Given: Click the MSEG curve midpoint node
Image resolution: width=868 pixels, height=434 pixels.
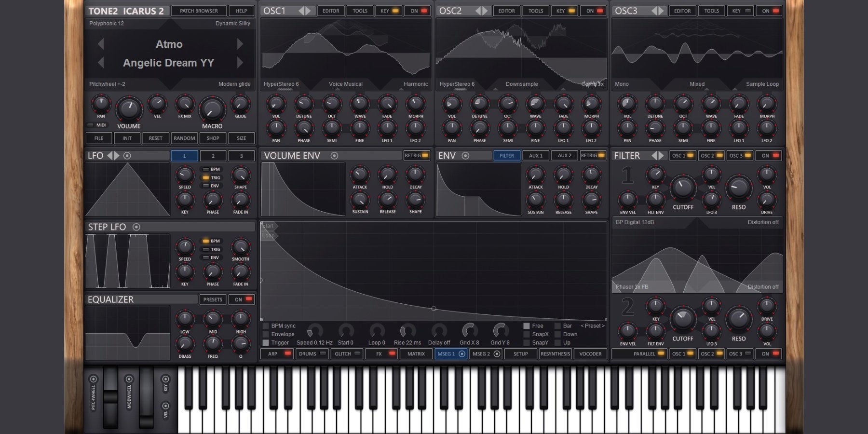Looking at the screenshot, I should (434, 309).
